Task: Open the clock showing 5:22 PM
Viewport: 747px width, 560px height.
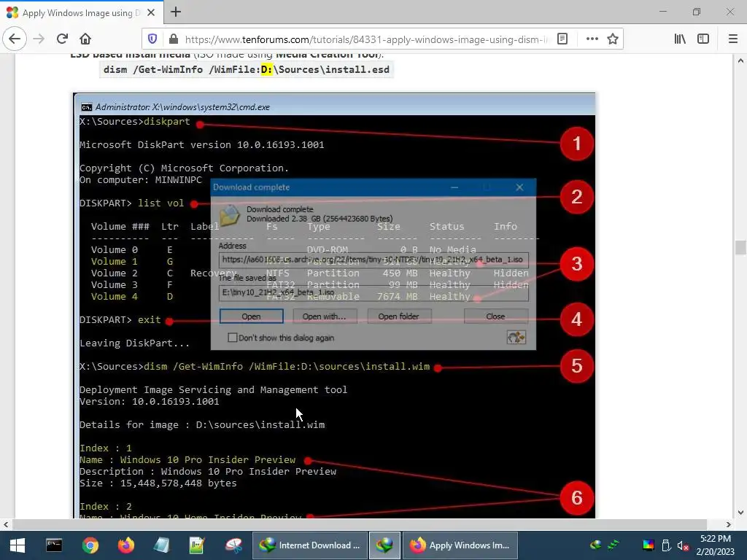Action: coord(715,545)
